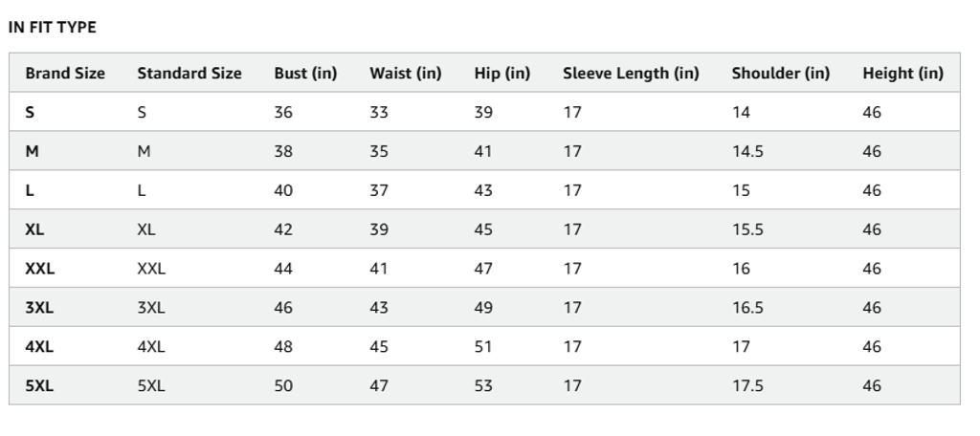Select the Shoulder (in) column header

[x=780, y=73]
